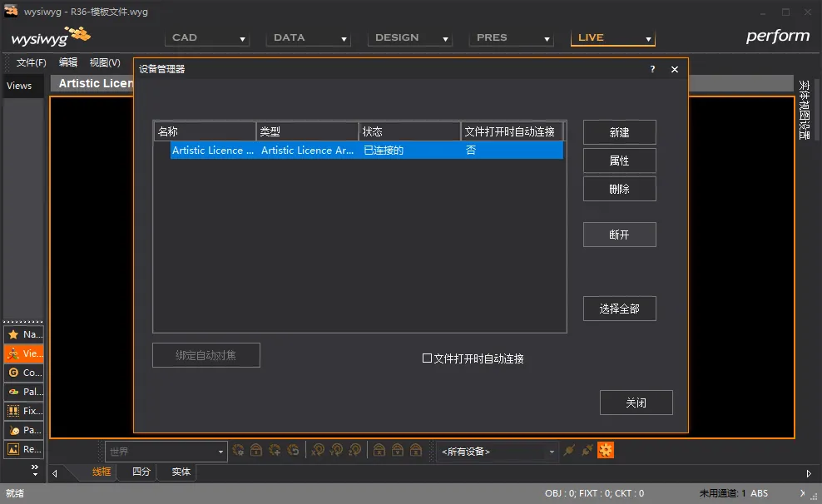Sort devices by the 状态 column header

click(x=409, y=131)
